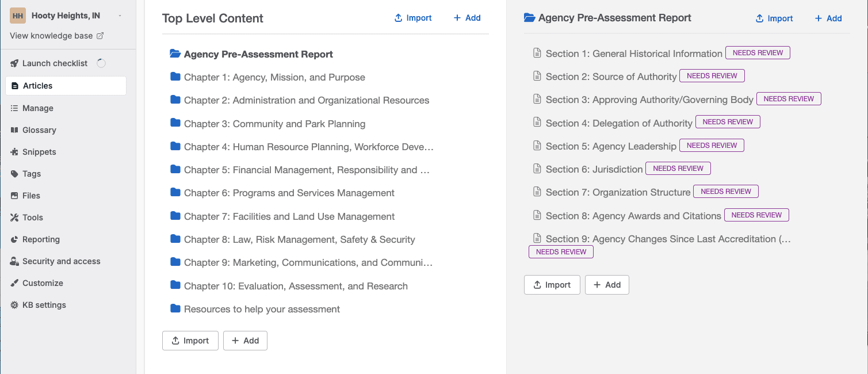Open the Customize sidebar icon

pyautogui.click(x=42, y=283)
